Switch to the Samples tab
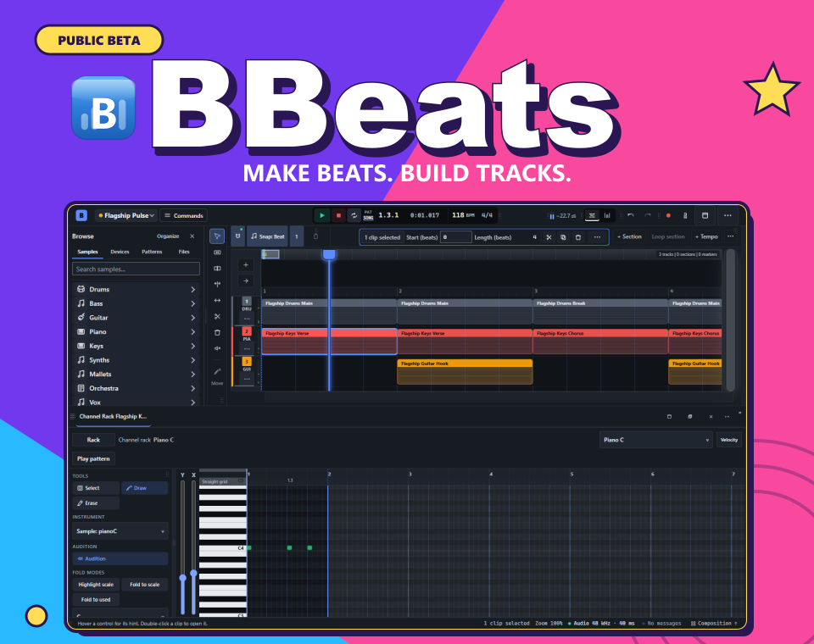Screen dimensions: 814x644 [x=87, y=252]
